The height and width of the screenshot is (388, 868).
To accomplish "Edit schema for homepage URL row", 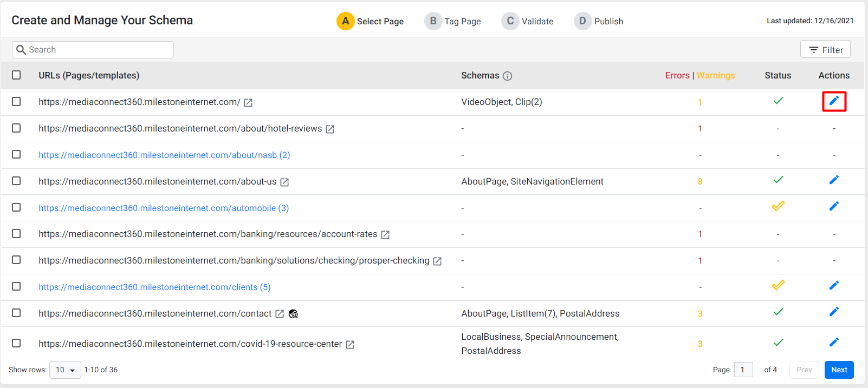I will click(x=834, y=101).
